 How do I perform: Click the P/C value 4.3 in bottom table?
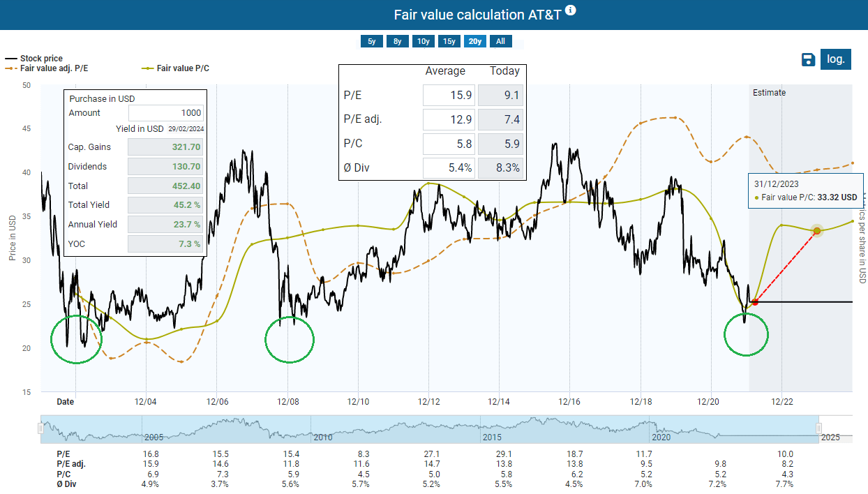(786, 474)
